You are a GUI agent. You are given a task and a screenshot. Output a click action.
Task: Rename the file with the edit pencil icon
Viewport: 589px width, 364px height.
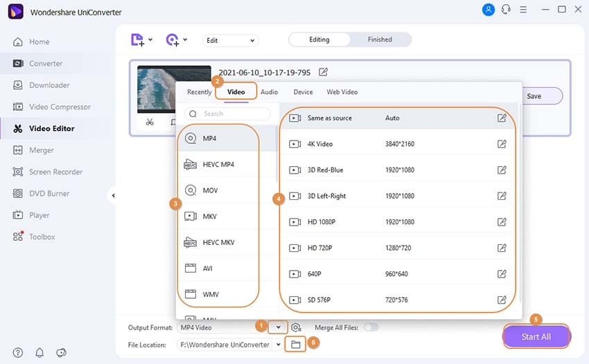pos(323,72)
